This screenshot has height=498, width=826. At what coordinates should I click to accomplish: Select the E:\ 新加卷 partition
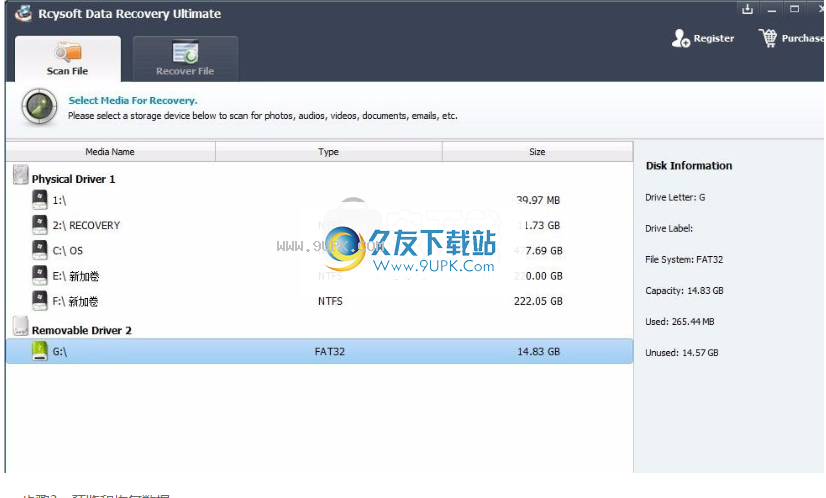(319, 276)
